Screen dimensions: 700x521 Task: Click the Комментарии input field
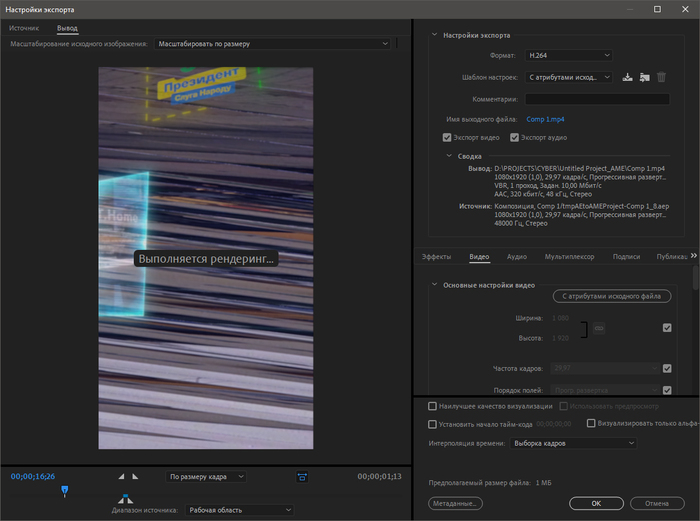tap(597, 99)
